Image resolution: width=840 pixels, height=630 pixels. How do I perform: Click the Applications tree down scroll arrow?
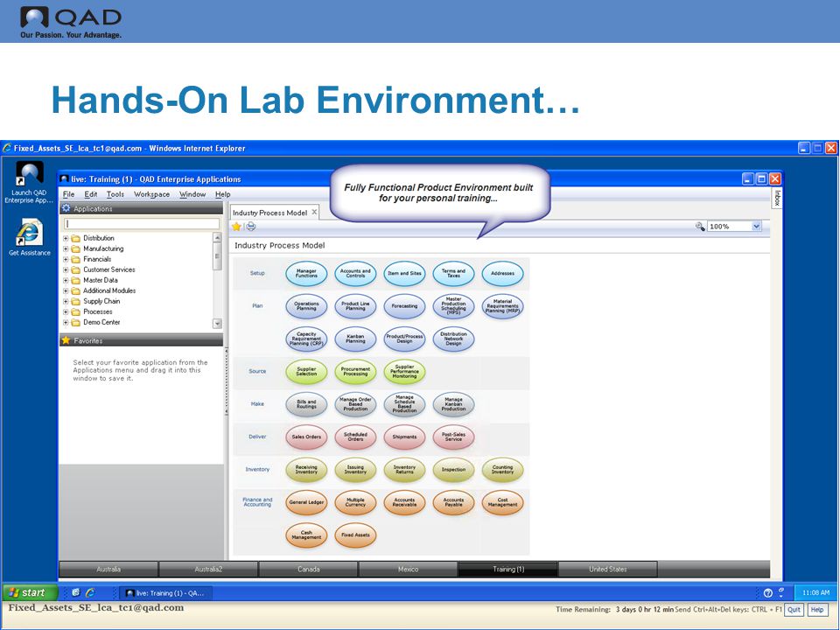pos(217,324)
